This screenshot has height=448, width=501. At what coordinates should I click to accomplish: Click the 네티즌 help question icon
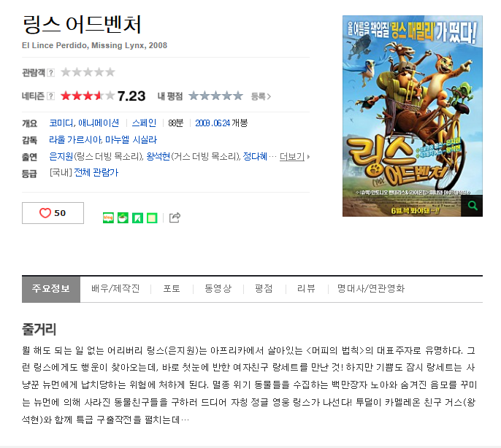click(51, 96)
